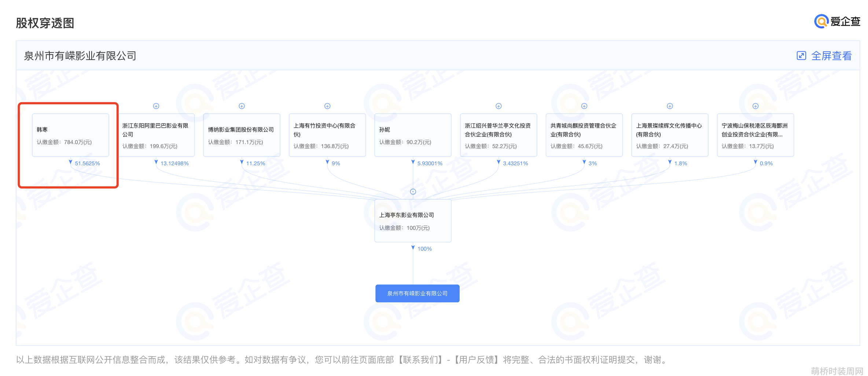Open 博纳影业集团股份有限公司 card
Viewport: 868px width, 376px height.
(x=242, y=135)
